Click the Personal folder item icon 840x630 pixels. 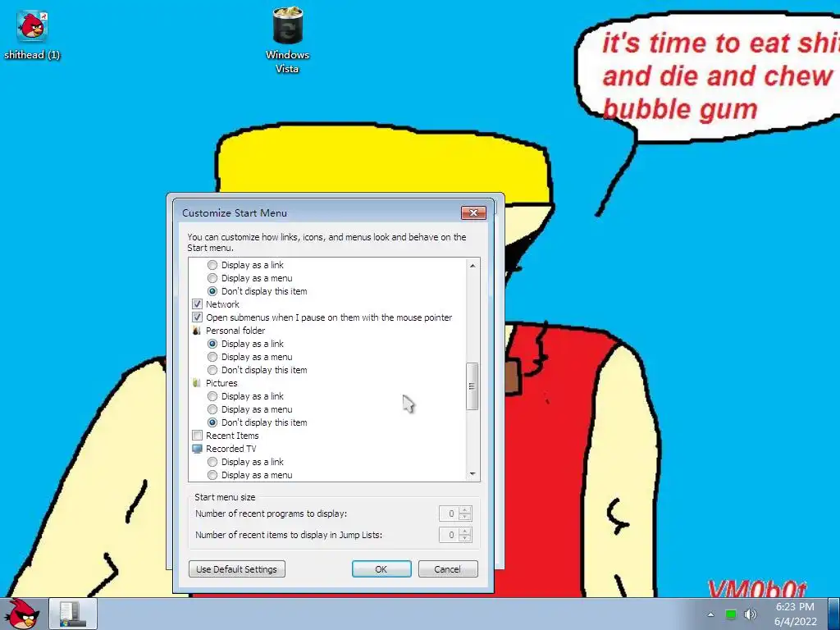[x=197, y=331]
